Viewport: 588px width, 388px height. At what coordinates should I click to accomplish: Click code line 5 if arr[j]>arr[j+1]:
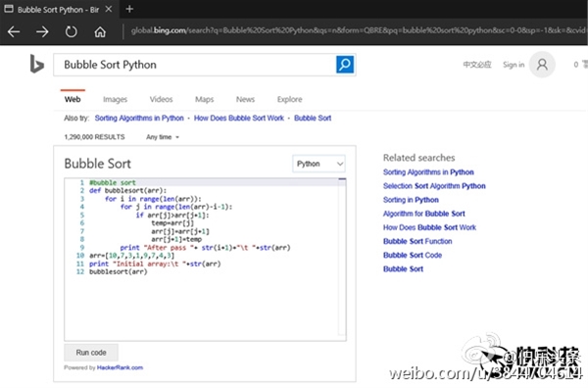tap(172, 216)
